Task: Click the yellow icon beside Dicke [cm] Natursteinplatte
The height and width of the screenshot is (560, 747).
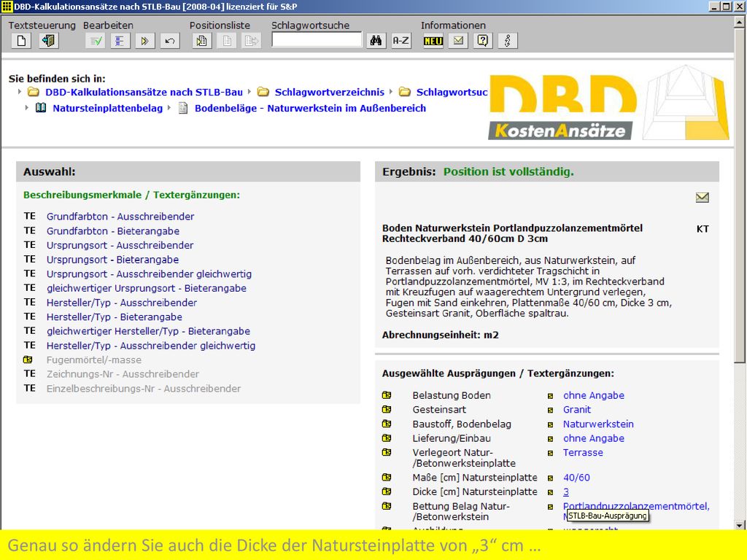Action: tap(387, 491)
